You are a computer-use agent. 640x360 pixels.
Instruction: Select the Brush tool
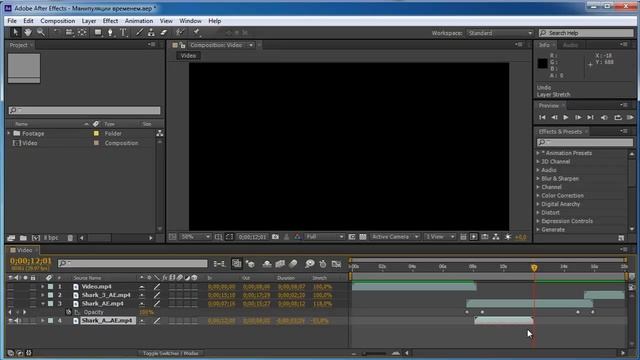pos(139,32)
